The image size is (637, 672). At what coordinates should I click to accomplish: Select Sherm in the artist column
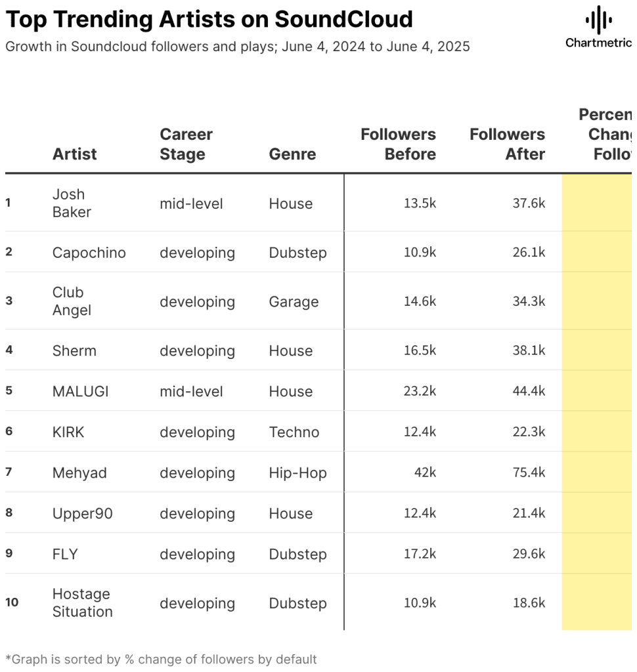[74, 350]
